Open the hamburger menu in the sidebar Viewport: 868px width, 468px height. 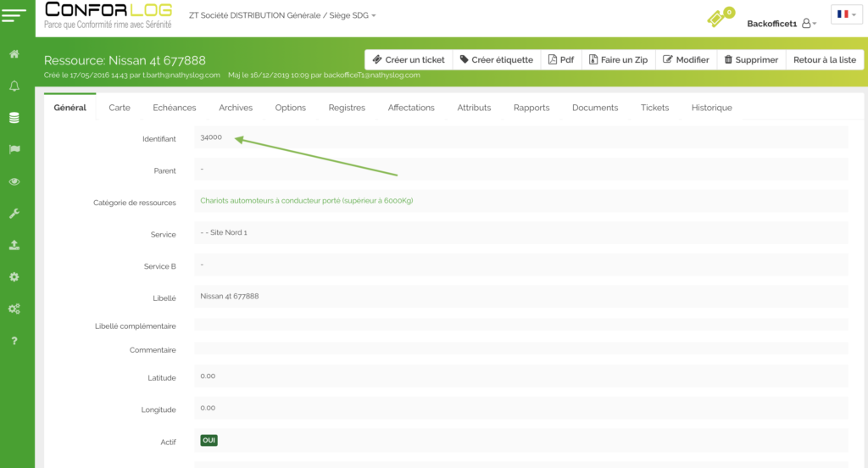[x=17, y=17]
